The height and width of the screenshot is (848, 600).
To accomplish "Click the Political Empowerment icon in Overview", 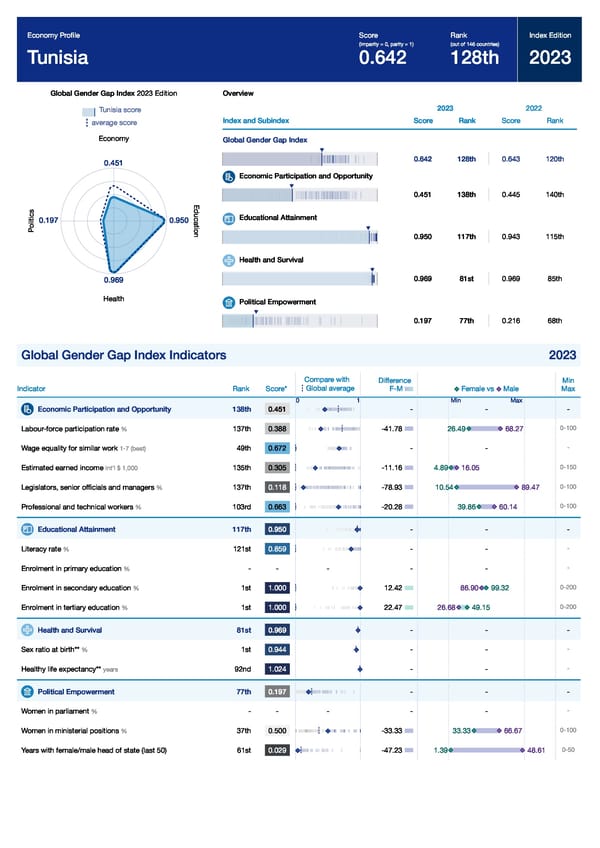I will click(229, 302).
